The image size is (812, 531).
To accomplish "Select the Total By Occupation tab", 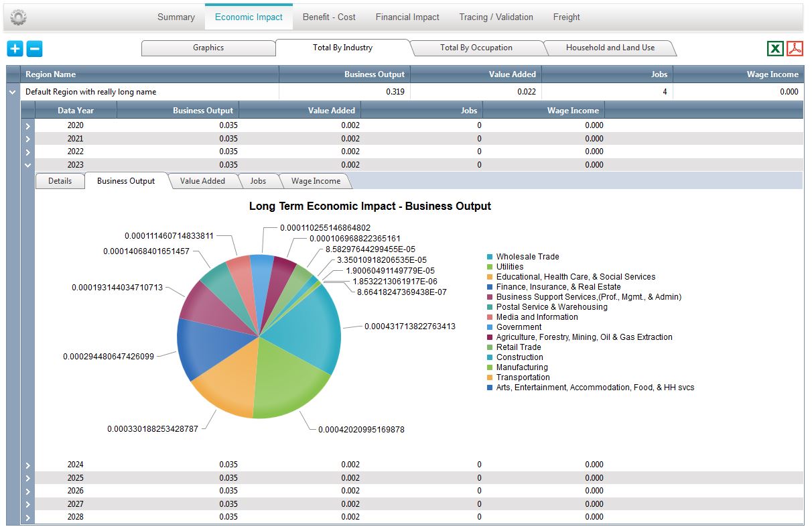I will pos(476,48).
